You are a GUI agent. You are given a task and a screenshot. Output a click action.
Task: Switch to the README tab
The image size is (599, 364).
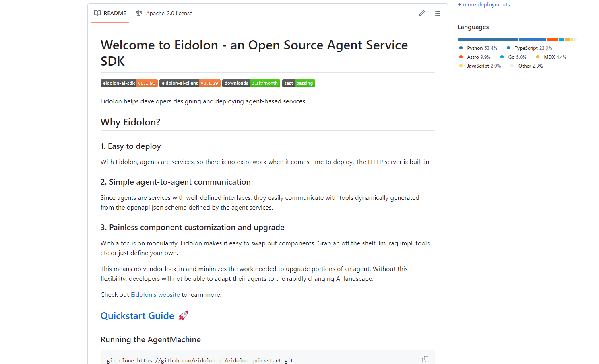pos(110,13)
